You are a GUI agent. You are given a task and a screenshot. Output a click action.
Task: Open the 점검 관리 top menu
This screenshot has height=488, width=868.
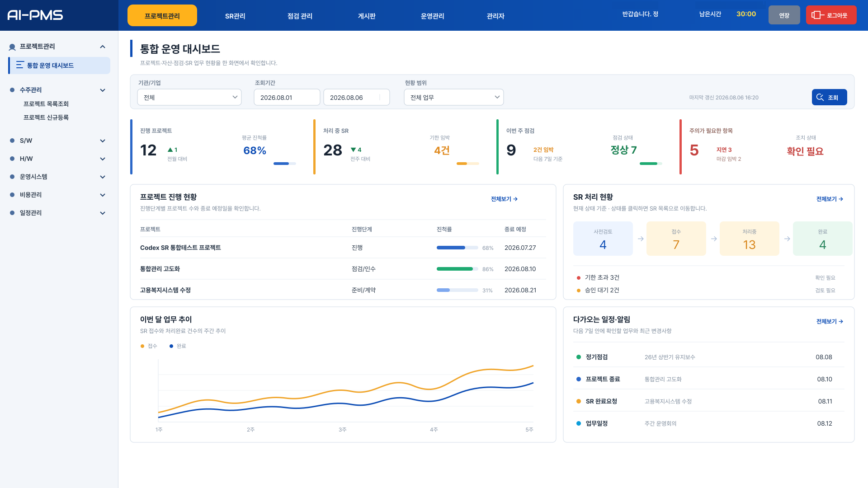point(300,16)
